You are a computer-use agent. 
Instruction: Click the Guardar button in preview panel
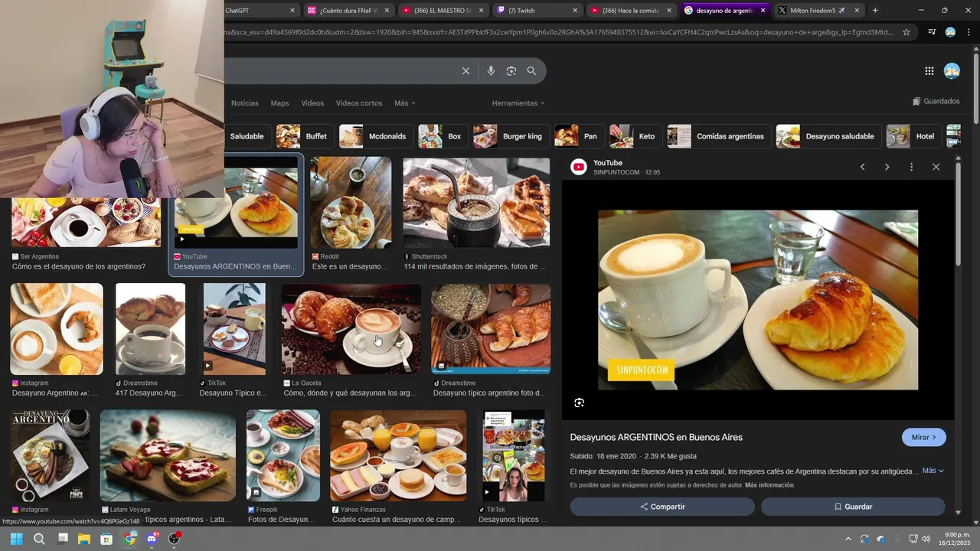[853, 507]
